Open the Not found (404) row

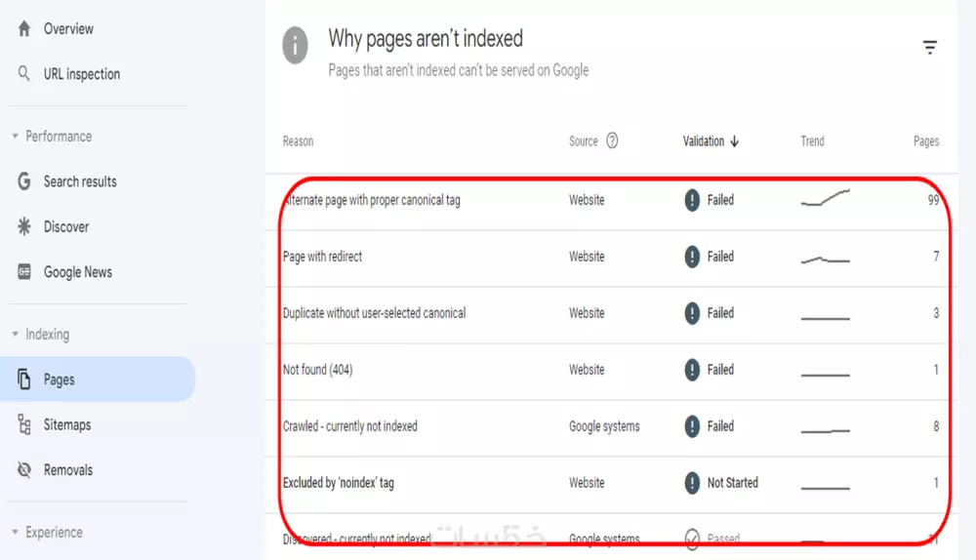tap(317, 370)
